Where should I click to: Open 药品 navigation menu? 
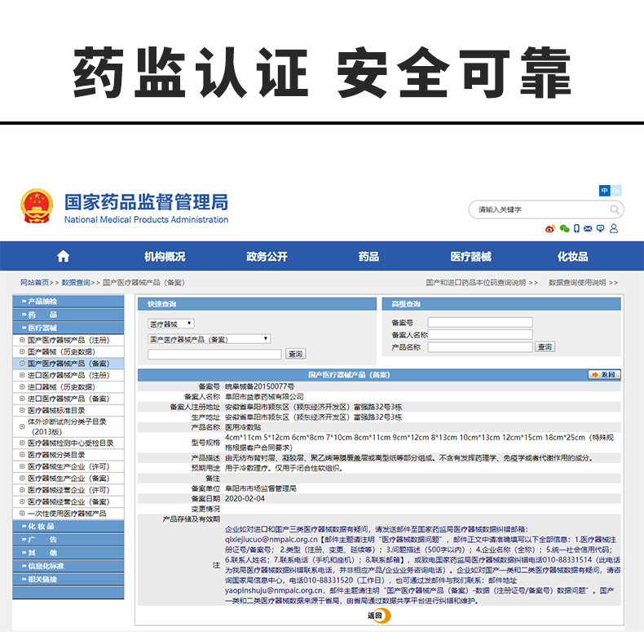[x=368, y=257]
